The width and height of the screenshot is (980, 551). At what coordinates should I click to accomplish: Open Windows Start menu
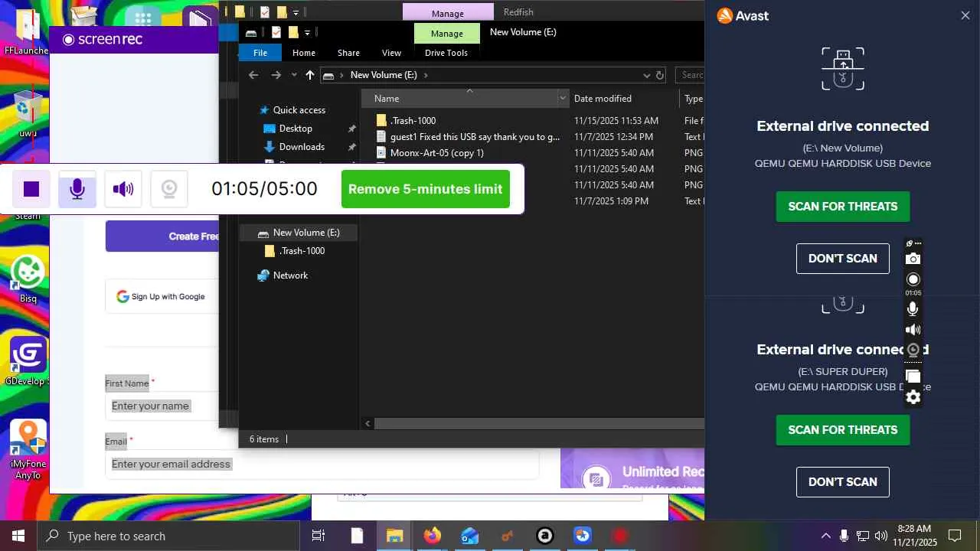pyautogui.click(x=18, y=536)
